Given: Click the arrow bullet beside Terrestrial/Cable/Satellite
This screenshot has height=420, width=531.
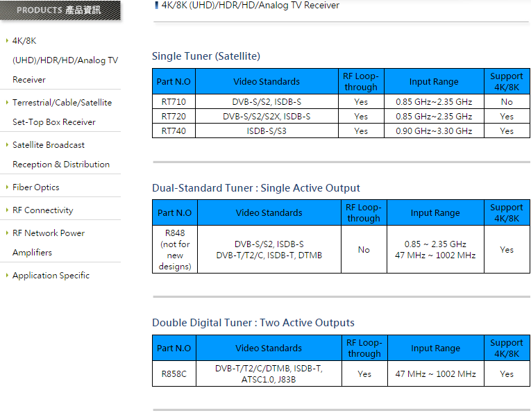Looking at the screenshot, I should (7, 102).
